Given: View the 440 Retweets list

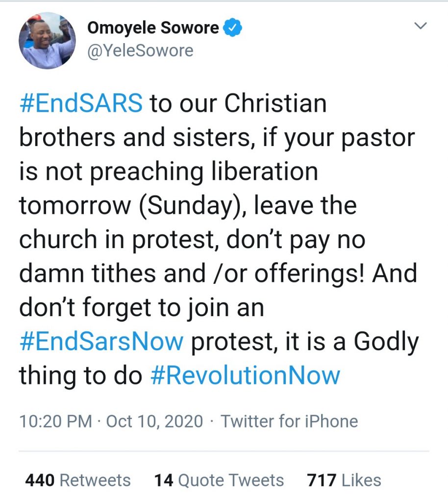Looking at the screenshot, I should point(78,480).
